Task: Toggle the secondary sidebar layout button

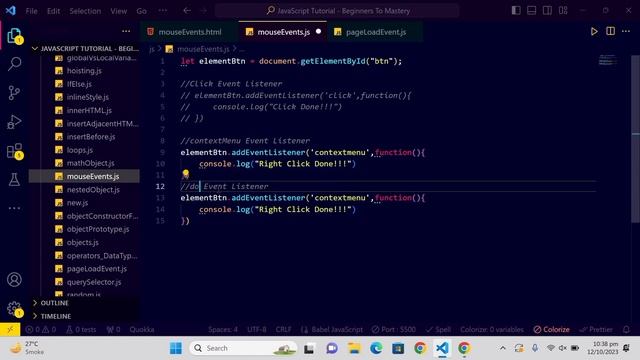Action: click(547, 11)
